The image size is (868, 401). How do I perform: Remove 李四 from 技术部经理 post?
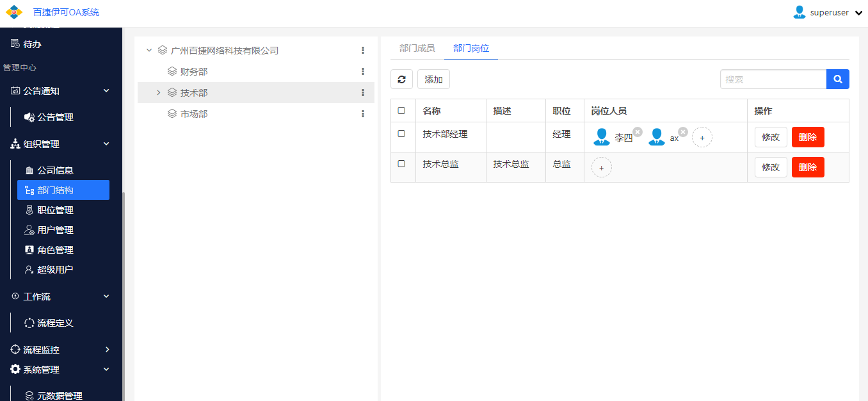638,132
